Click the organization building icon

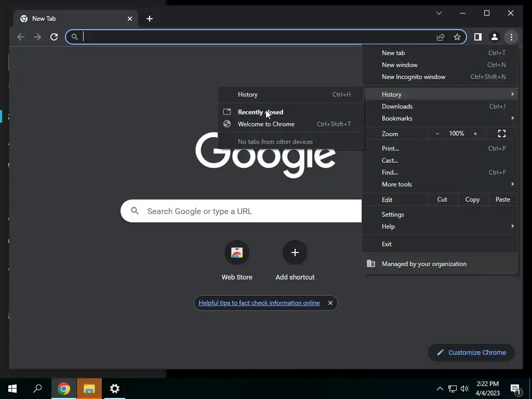click(x=371, y=263)
